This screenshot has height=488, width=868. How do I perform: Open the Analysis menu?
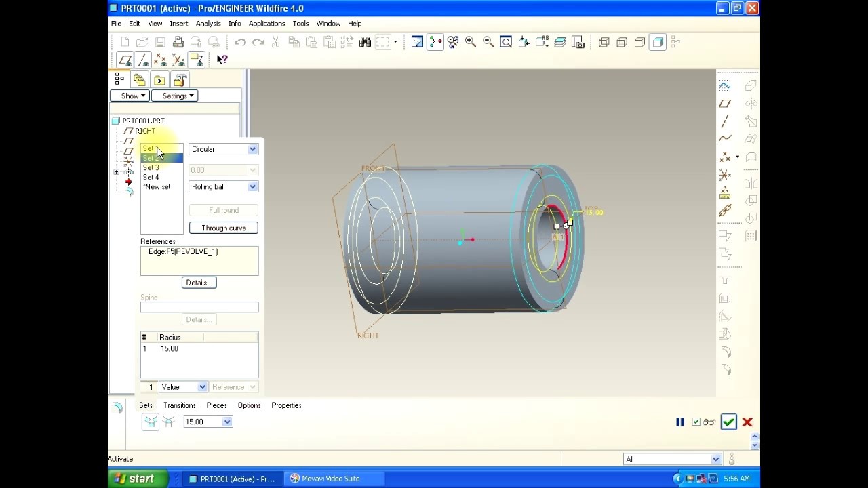pyautogui.click(x=208, y=24)
